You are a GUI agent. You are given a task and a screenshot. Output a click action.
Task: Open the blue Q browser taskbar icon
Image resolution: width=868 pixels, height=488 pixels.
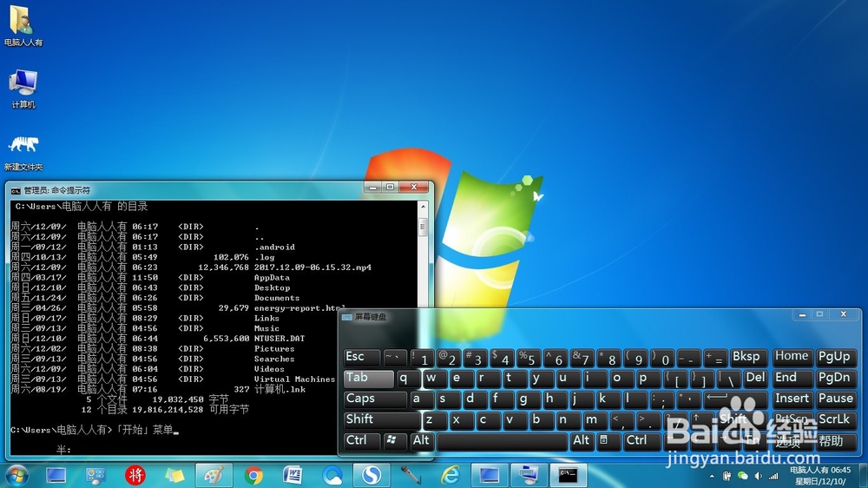pos(332,476)
